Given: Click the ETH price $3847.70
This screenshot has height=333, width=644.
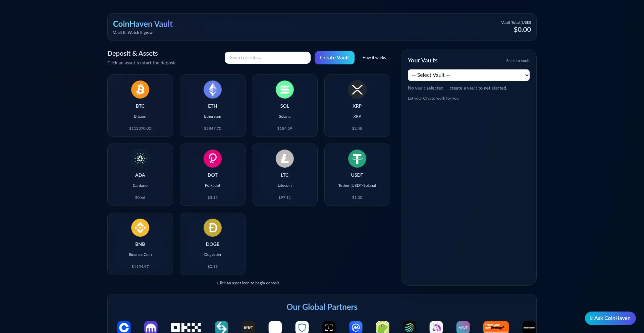Looking at the screenshot, I should (x=213, y=128).
